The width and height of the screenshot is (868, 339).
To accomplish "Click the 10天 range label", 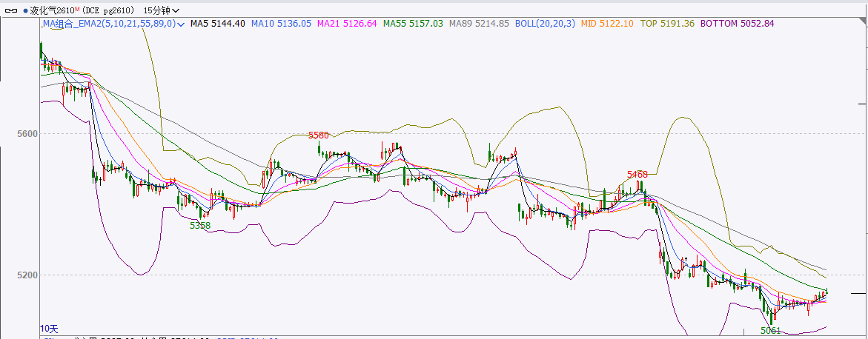I will [x=48, y=329].
